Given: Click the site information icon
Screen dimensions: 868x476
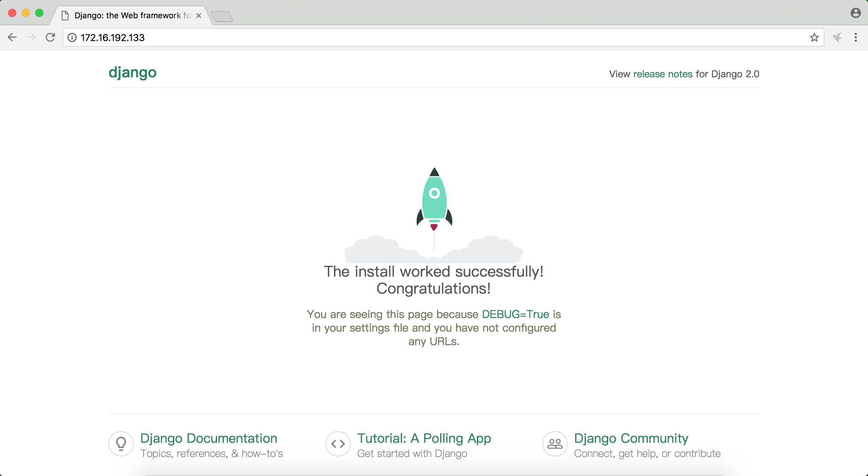Looking at the screenshot, I should (72, 37).
